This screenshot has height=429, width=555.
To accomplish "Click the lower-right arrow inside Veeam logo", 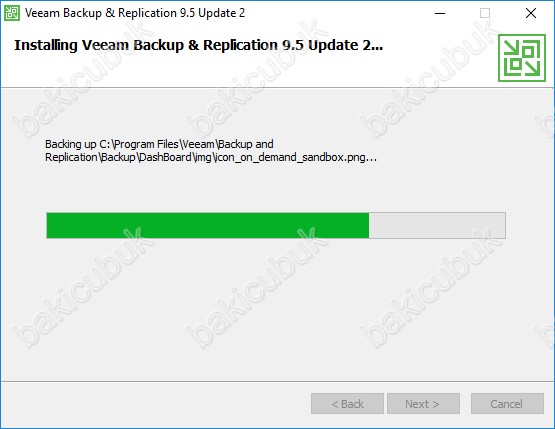I will 532,68.
